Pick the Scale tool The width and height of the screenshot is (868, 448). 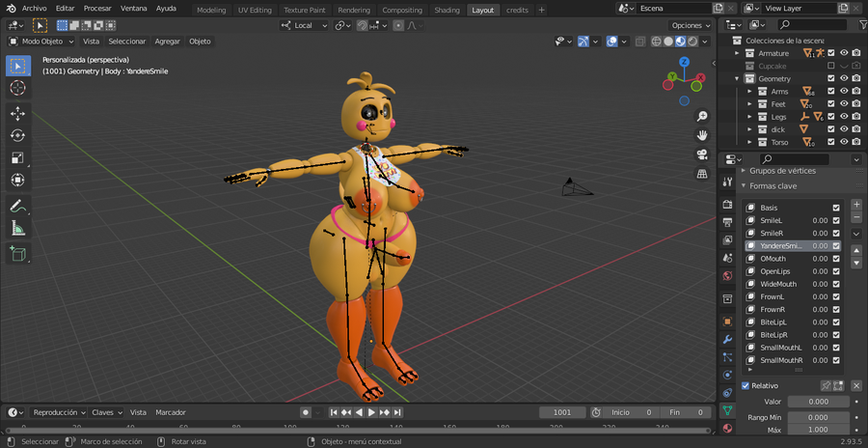tap(17, 157)
